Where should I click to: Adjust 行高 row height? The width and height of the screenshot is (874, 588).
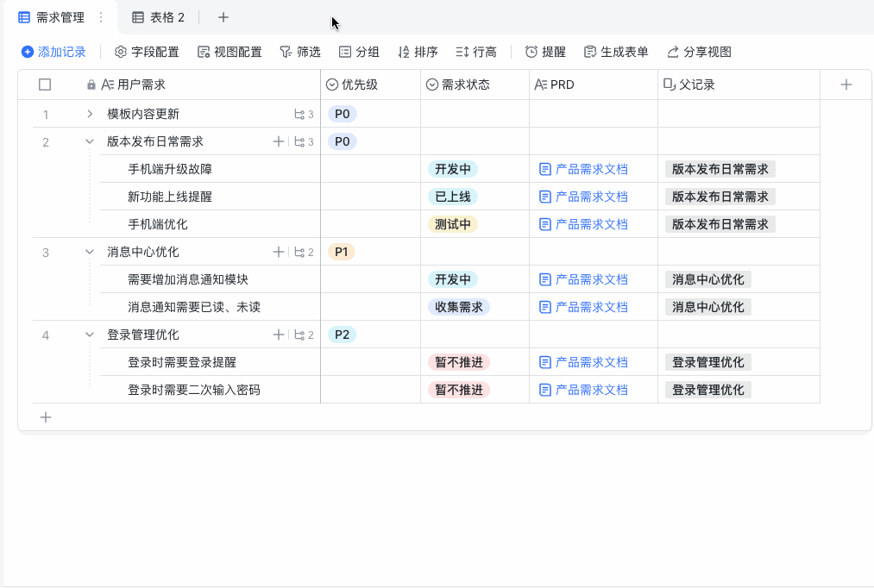(476, 52)
